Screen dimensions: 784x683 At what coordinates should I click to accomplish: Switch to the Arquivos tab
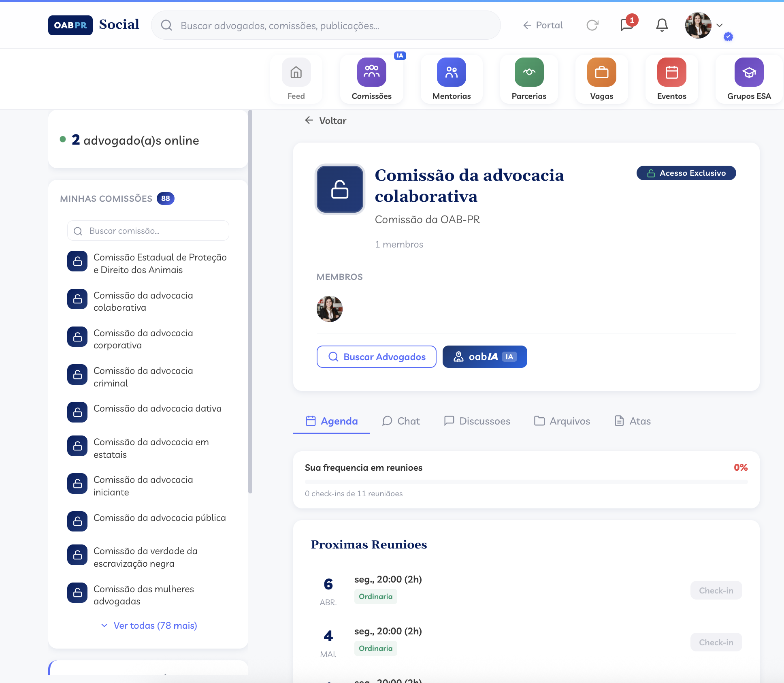point(562,421)
